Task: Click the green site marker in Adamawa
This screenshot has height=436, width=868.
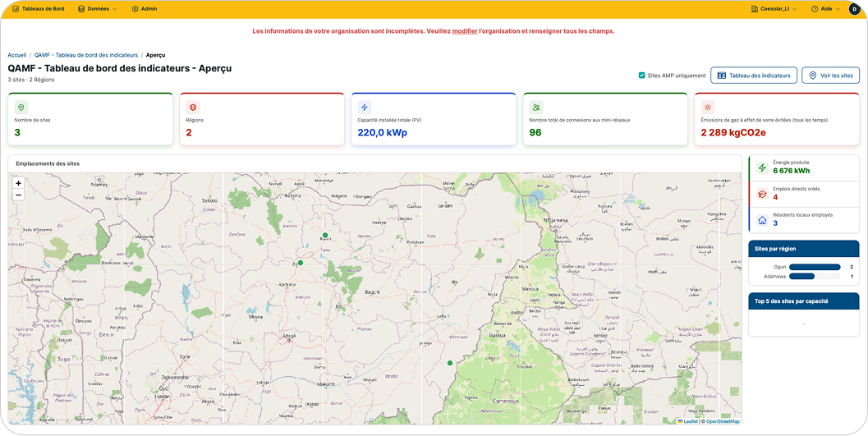Action: click(x=450, y=363)
